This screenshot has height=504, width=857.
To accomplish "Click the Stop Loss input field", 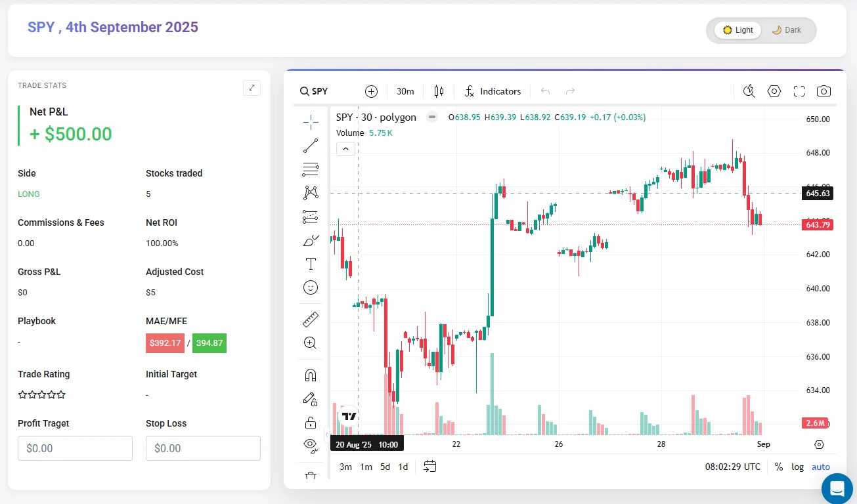I will (203, 448).
